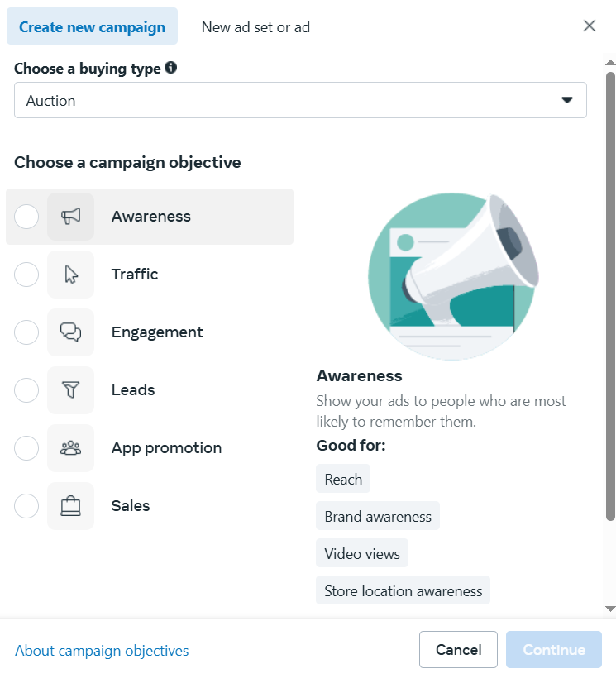Select the Traffic radio button
Image resolution: width=616 pixels, height=683 pixels.
[26, 275]
